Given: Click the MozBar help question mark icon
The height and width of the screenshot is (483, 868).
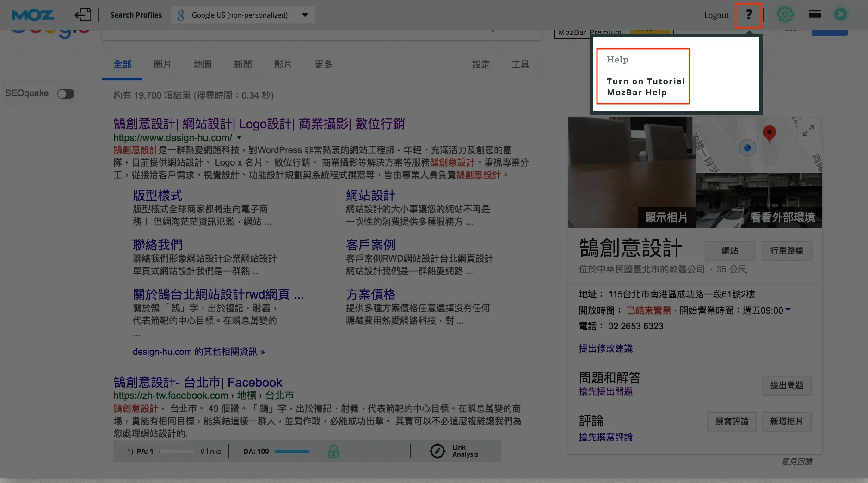Looking at the screenshot, I should click(748, 15).
